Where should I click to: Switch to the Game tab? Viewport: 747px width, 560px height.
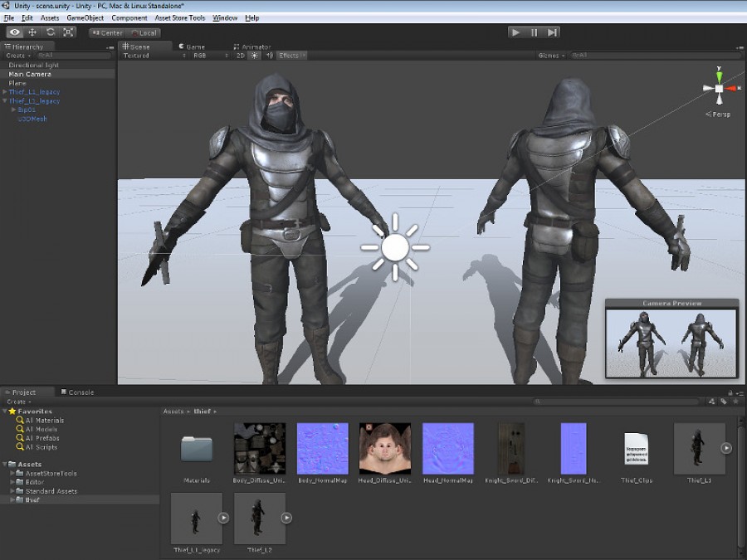click(x=192, y=46)
